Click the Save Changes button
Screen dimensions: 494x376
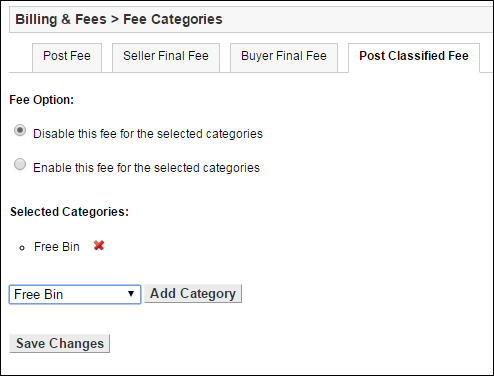(x=60, y=343)
